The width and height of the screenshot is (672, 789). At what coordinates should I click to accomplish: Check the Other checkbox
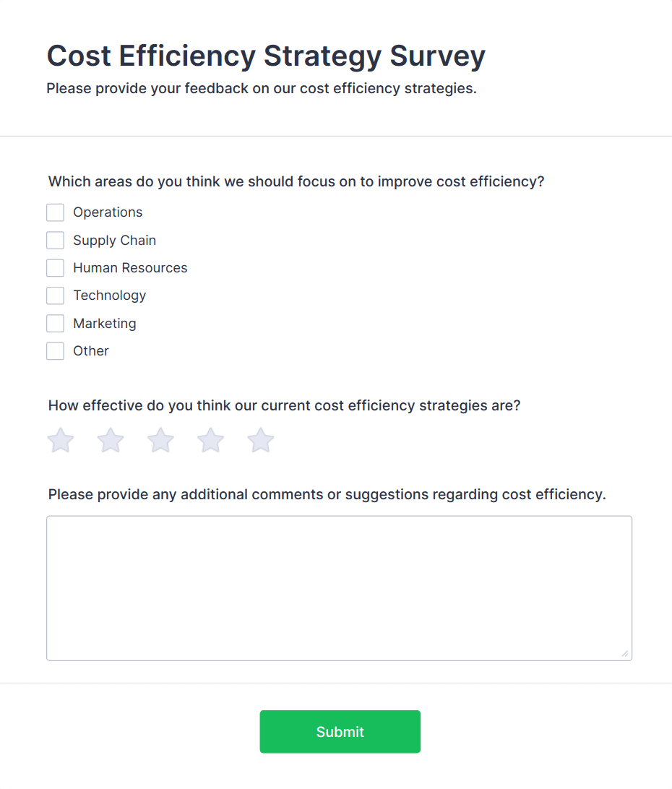[x=56, y=350]
